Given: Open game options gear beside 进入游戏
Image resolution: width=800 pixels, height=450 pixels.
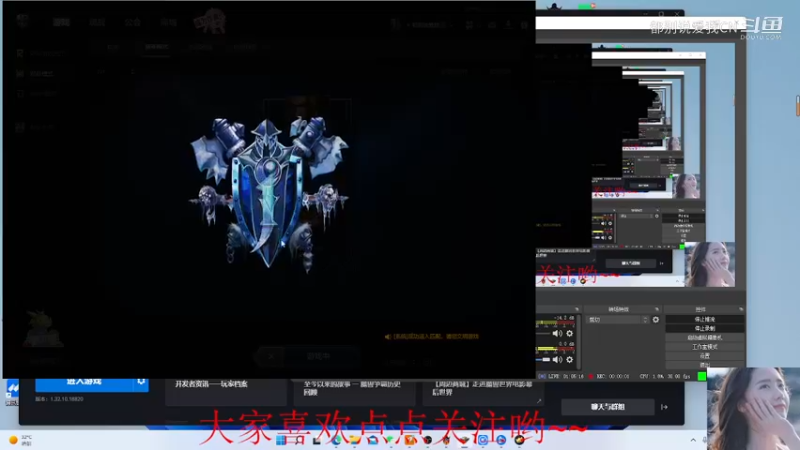Looking at the screenshot, I should click(141, 382).
